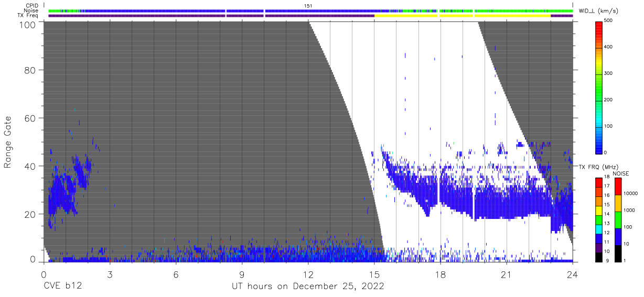Click the WID⊥ (km/s) colorbar title
This screenshot has width=644, height=297.
coord(600,10)
